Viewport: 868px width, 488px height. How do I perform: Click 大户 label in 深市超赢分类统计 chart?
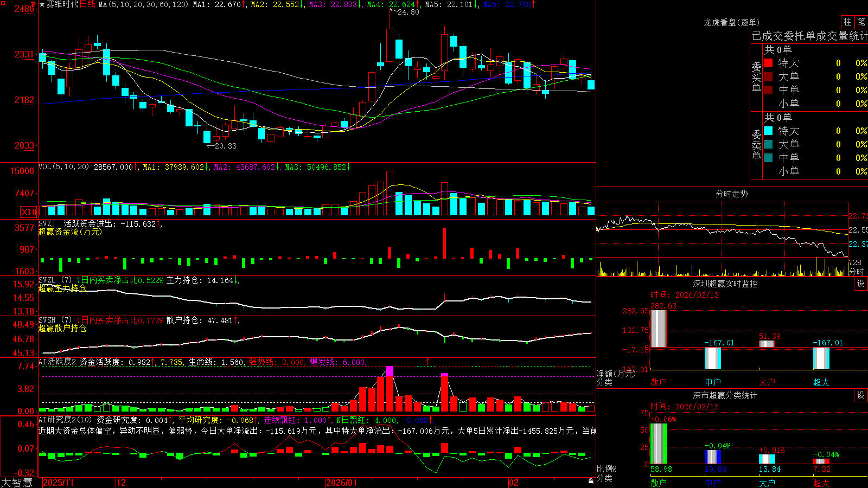click(767, 483)
